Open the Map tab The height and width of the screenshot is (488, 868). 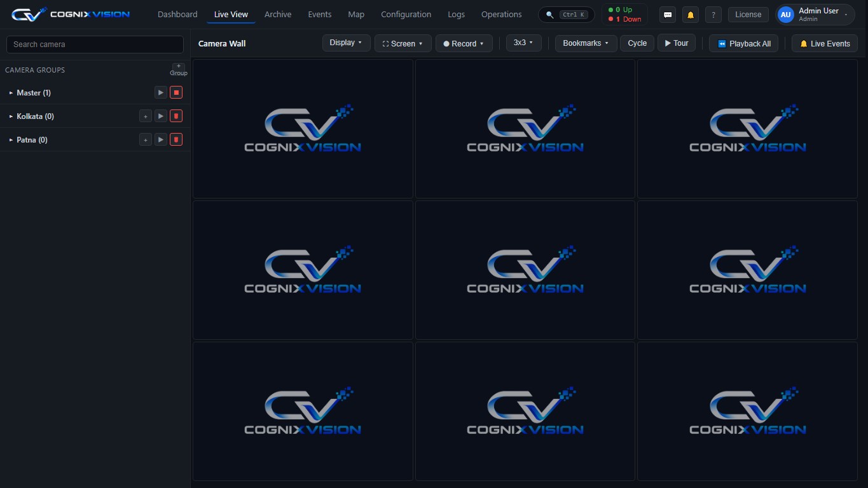(356, 14)
